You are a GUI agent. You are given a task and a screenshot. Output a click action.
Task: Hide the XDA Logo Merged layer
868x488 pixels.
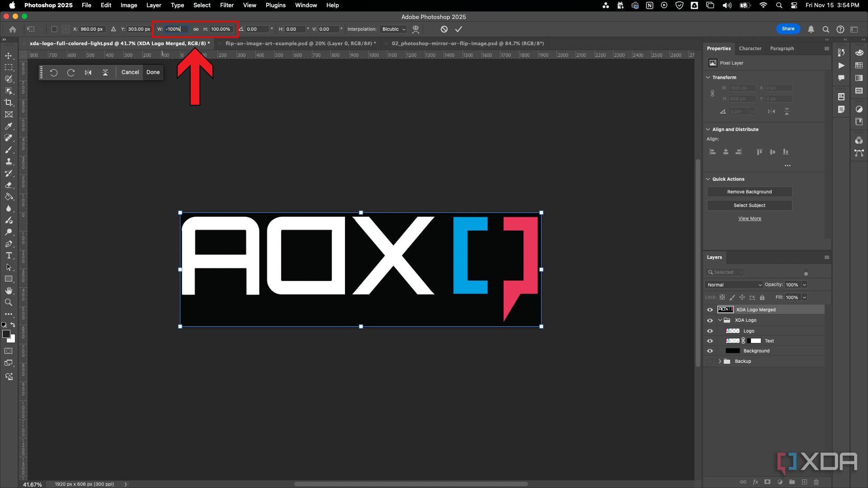coord(710,310)
